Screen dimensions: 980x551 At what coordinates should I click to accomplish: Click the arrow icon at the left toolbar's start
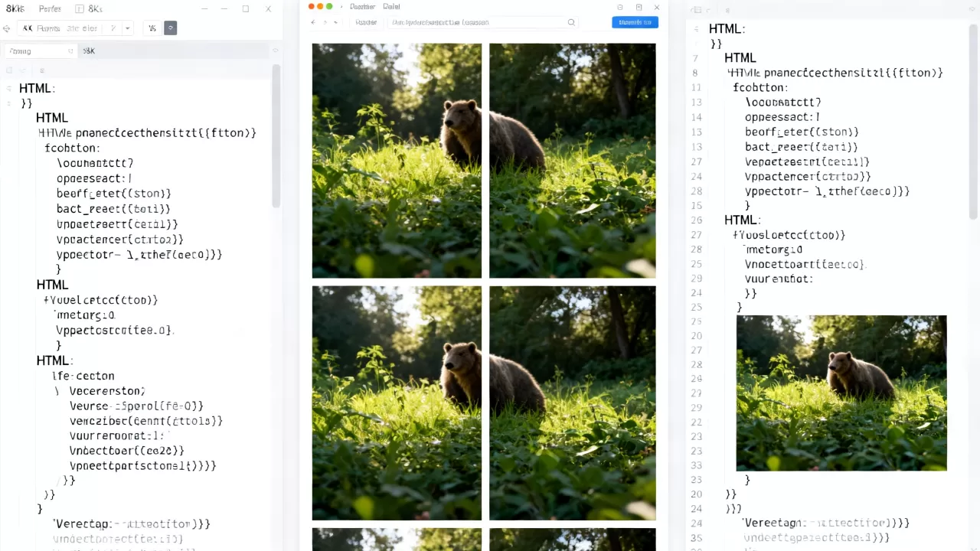(6, 28)
